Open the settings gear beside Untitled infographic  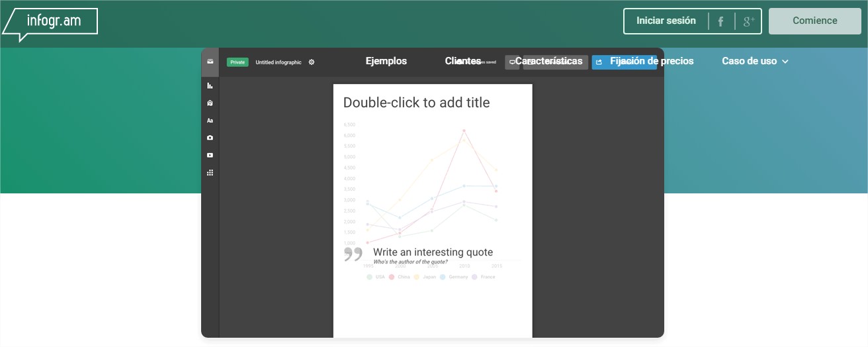312,62
